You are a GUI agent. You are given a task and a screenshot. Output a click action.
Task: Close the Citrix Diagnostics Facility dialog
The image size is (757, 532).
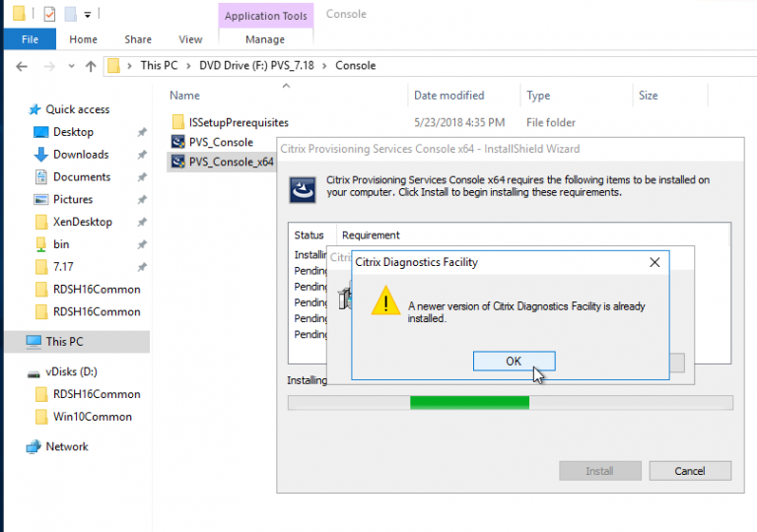click(x=654, y=263)
